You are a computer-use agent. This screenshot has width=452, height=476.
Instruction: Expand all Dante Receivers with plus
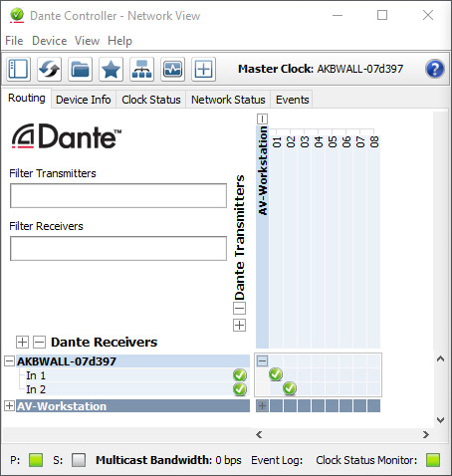(22, 342)
